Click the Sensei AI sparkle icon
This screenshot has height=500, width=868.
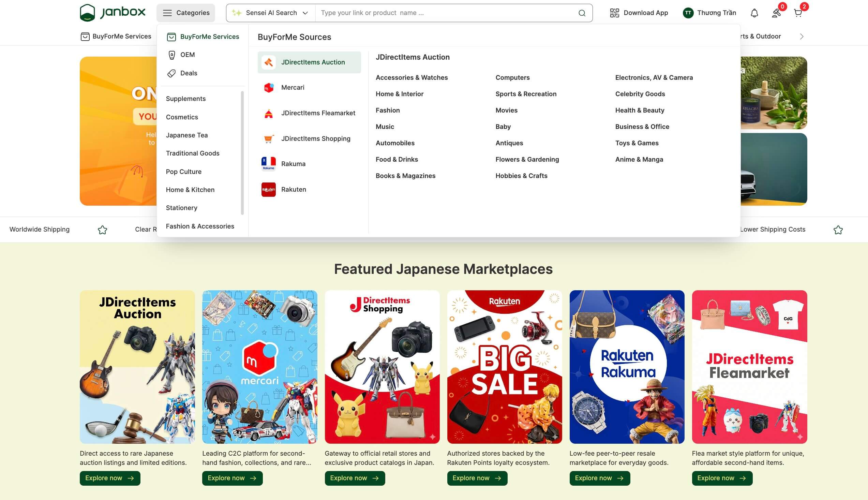[237, 13]
